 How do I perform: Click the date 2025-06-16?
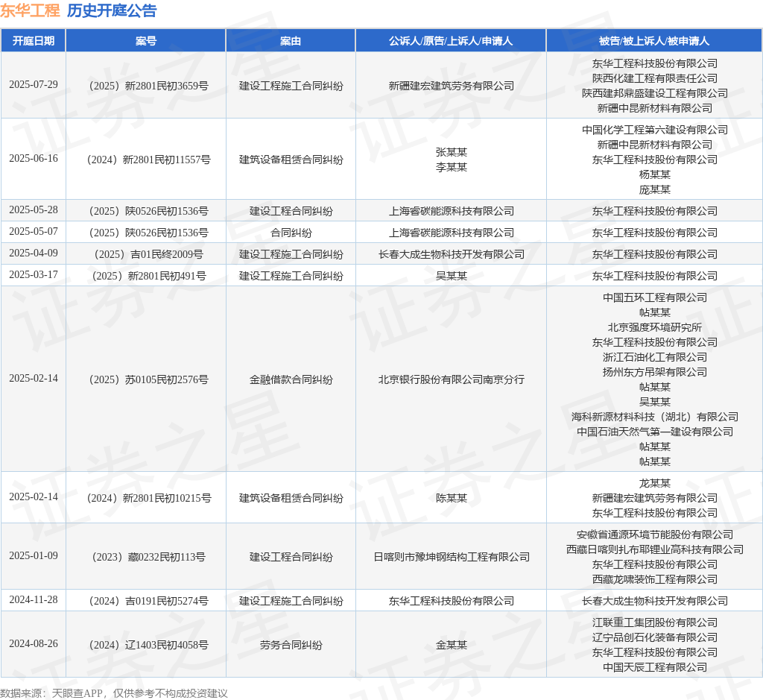pos(34,159)
